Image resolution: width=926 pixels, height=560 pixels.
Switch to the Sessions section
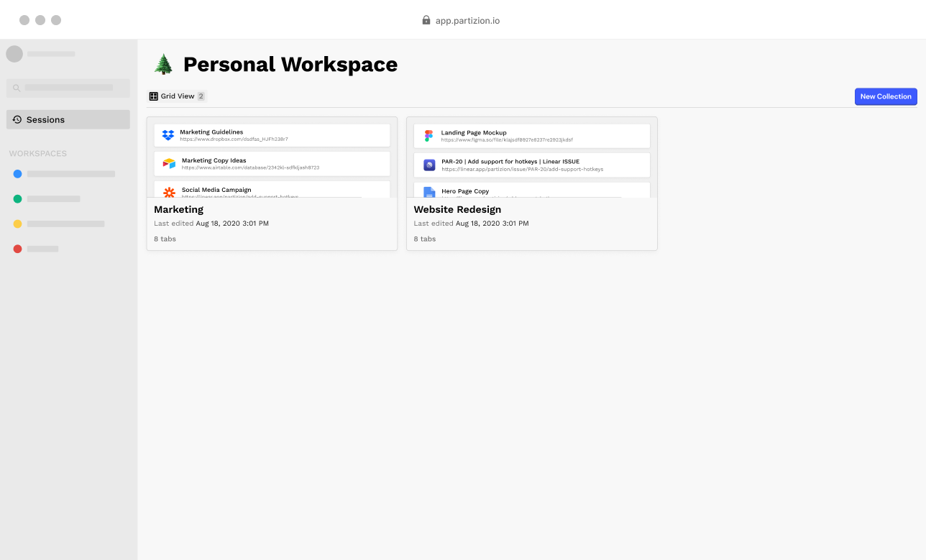point(47,119)
